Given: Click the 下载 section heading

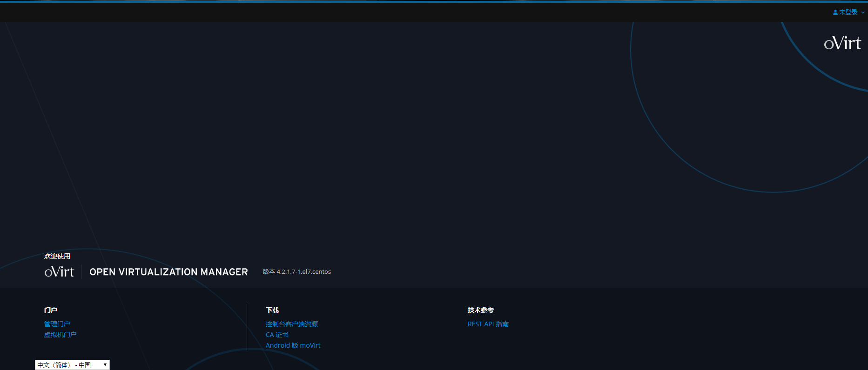Looking at the screenshot, I should coord(272,310).
